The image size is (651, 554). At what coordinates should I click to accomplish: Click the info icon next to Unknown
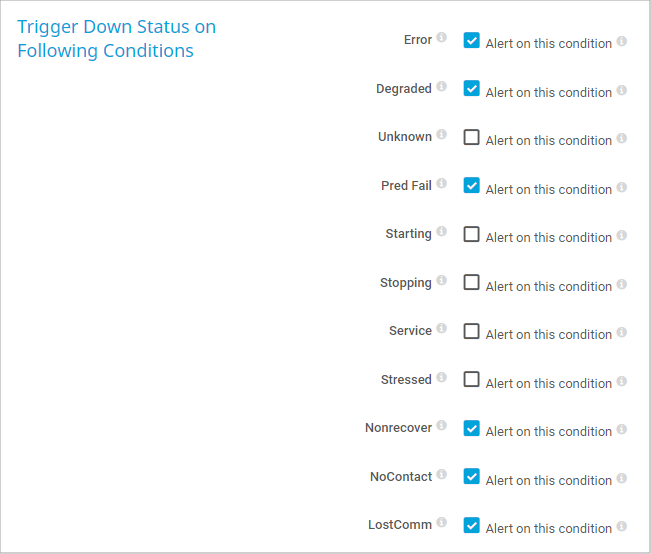click(442, 136)
